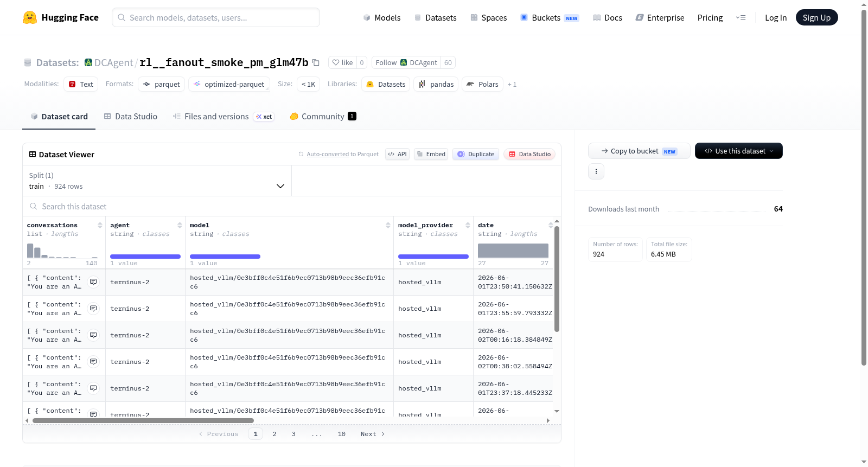Sort the date column
Image resolution: width=868 pixels, height=467 pixels.
[x=551, y=225]
